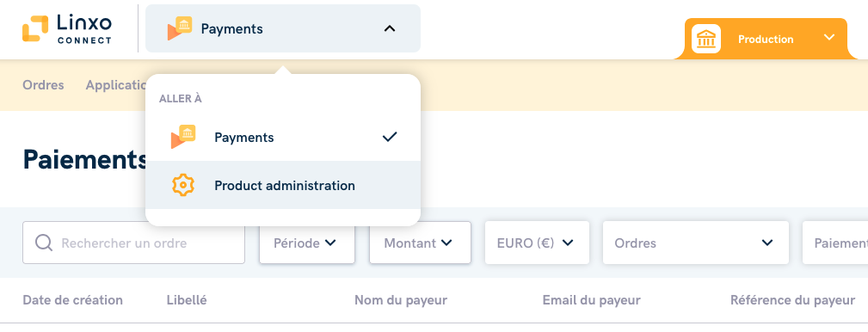This screenshot has height=332, width=868.
Task: Click the Linxo Connect logo
Action: tap(67, 28)
